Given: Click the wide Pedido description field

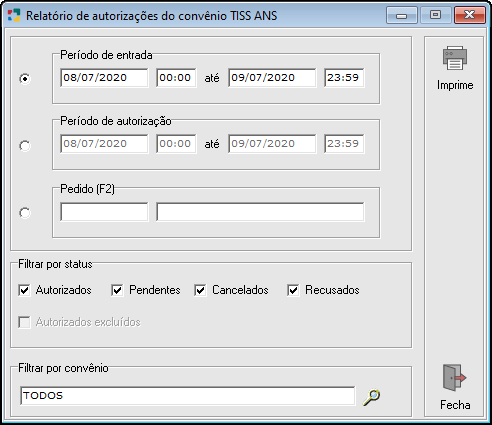Looking at the screenshot, I should [260, 212].
